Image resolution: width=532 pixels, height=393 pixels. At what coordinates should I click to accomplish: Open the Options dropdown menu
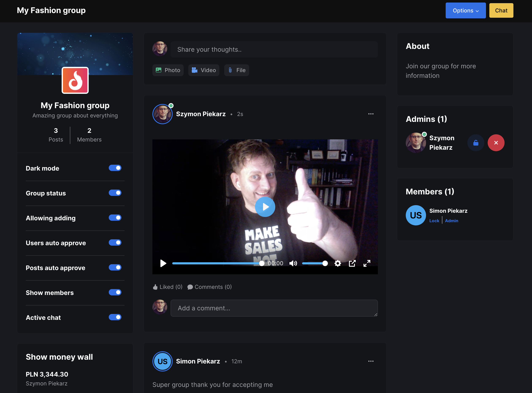pyautogui.click(x=465, y=11)
